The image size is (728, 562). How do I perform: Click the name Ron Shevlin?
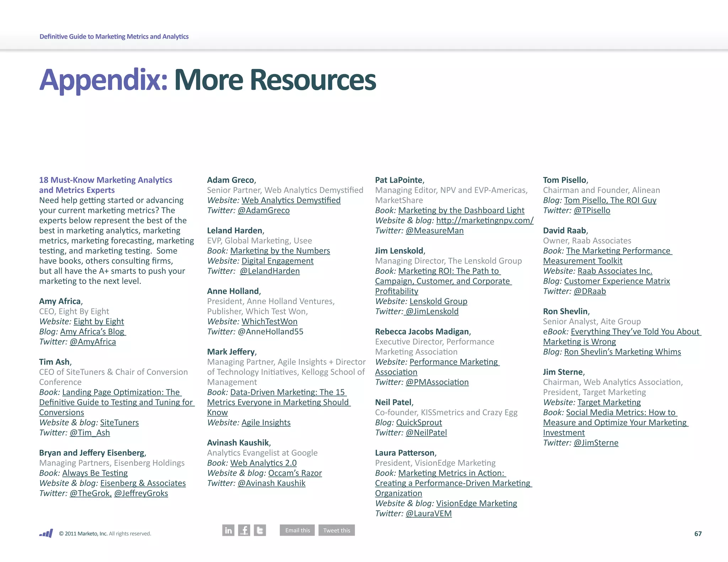point(566,312)
